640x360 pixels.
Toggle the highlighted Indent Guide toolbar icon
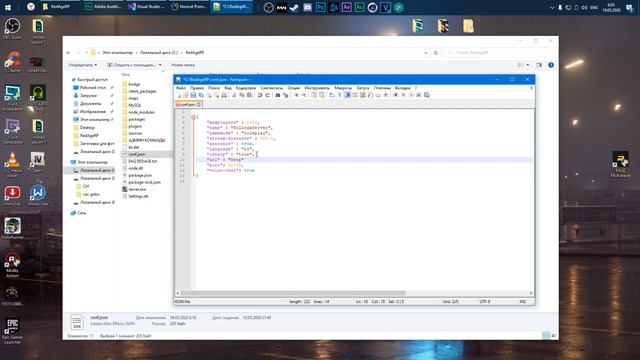point(347,95)
